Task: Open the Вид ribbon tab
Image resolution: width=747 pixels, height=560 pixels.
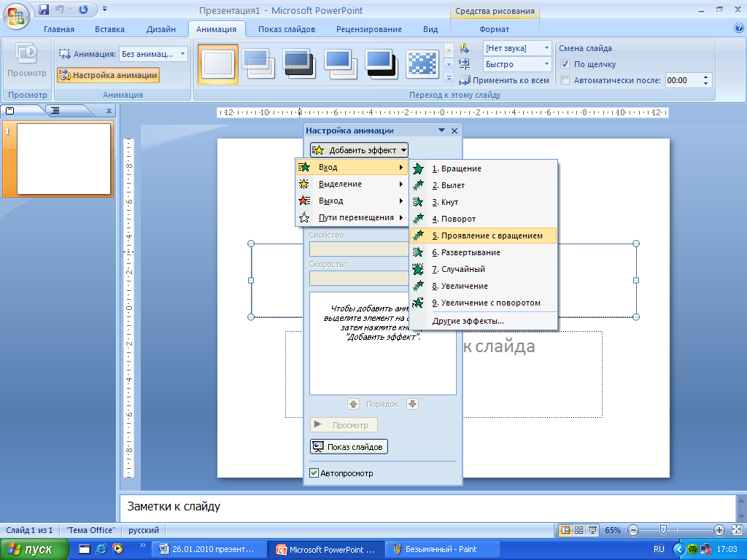Action: click(430, 29)
